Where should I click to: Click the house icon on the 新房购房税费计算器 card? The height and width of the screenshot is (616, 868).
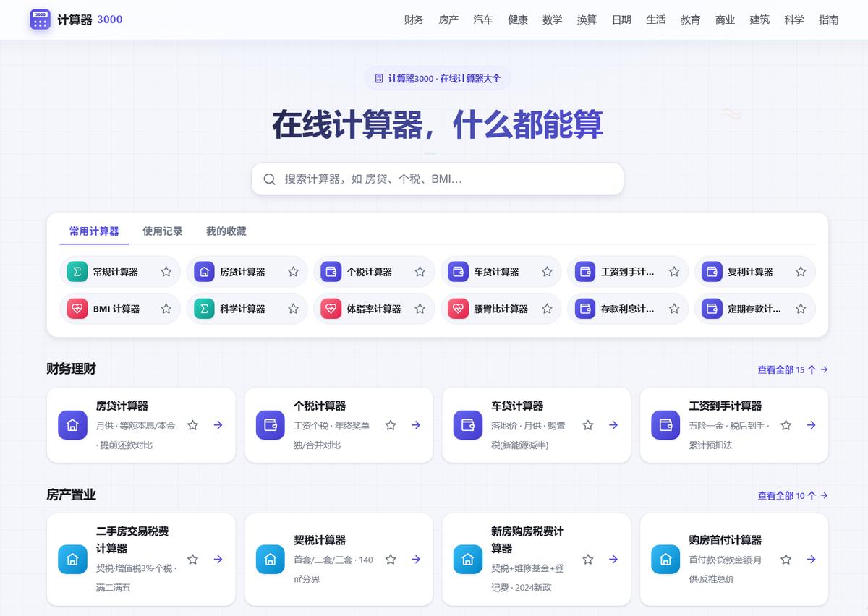(468, 560)
